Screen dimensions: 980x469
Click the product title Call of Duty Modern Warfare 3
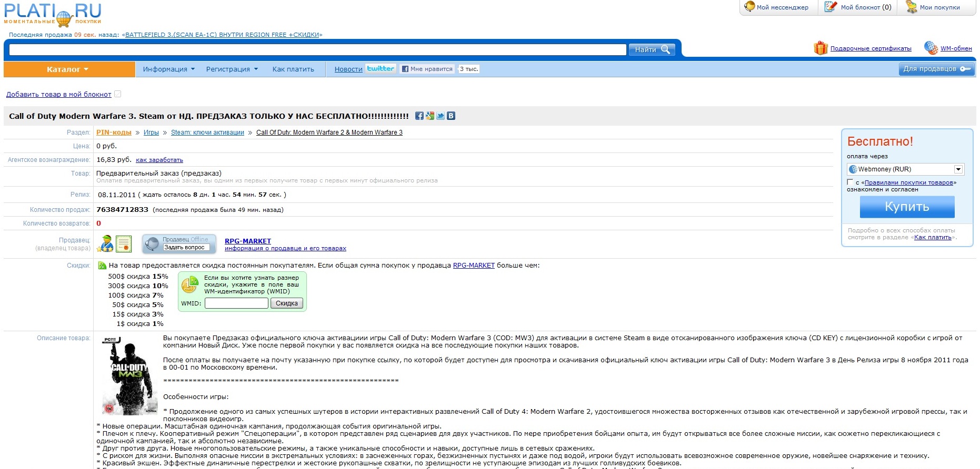pyautogui.click(x=209, y=116)
